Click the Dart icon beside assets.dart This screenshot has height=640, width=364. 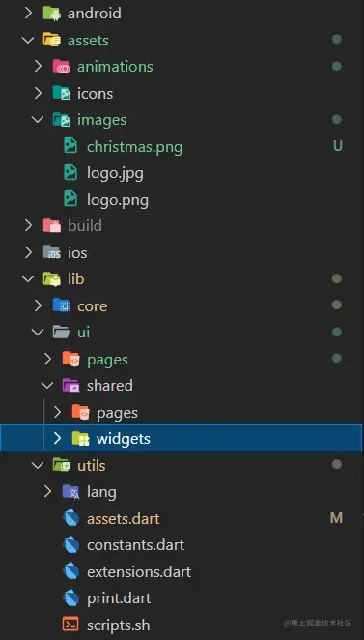70,518
